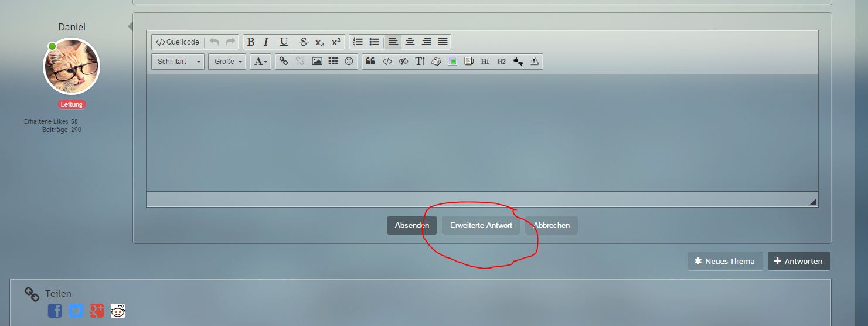
Task: Click the Facebook share icon
Action: 55,311
